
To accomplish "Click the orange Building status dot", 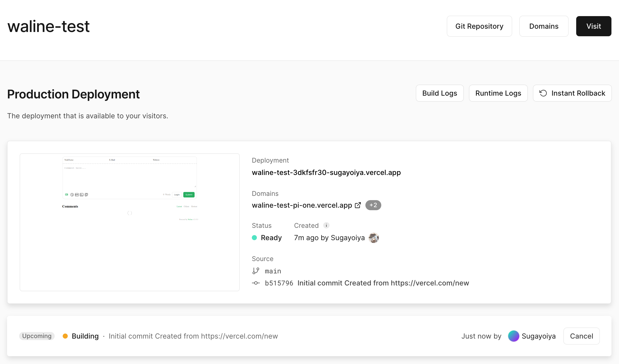I will click(x=65, y=336).
